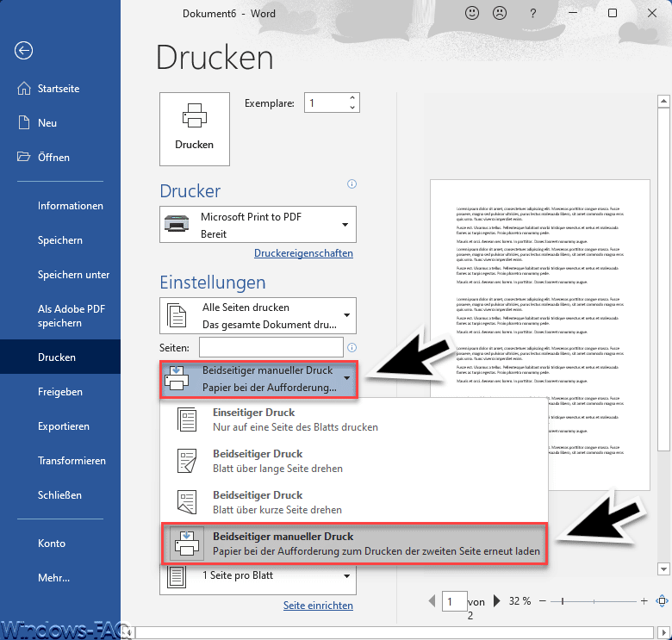Choose Beidseitiger manueller Druck list option

(354, 544)
